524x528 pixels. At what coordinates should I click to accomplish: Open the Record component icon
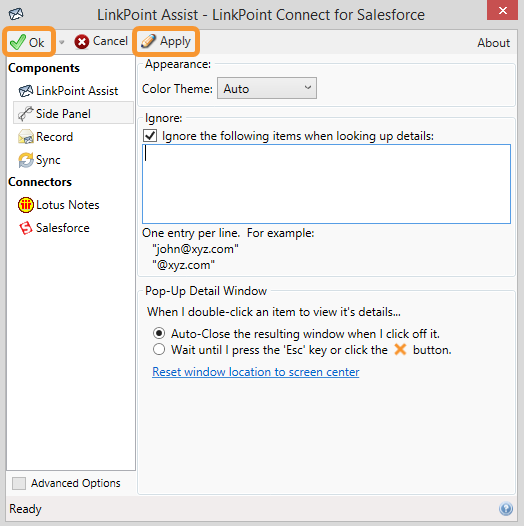[26, 137]
